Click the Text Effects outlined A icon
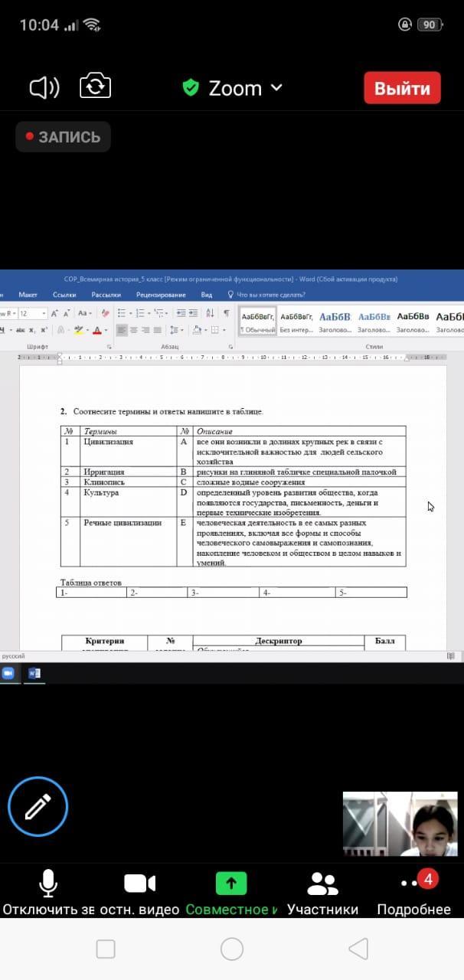The width and height of the screenshot is (464, 980). point(61,330)
